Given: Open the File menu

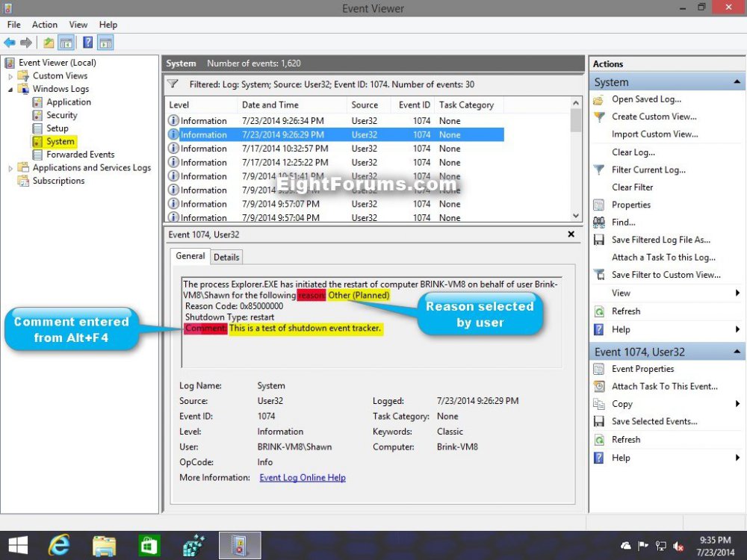Looking at the screenshot, I should (x=13, y=25).
